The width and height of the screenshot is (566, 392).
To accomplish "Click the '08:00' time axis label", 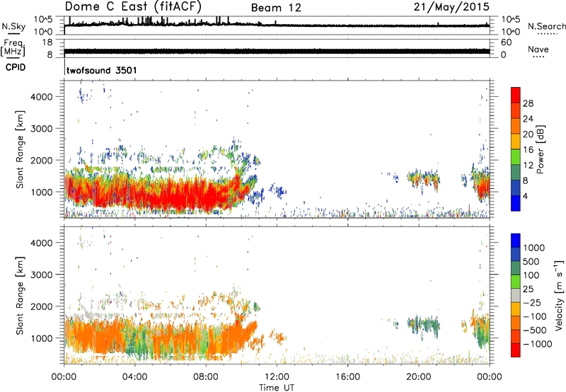I will (x=206, y=377).
